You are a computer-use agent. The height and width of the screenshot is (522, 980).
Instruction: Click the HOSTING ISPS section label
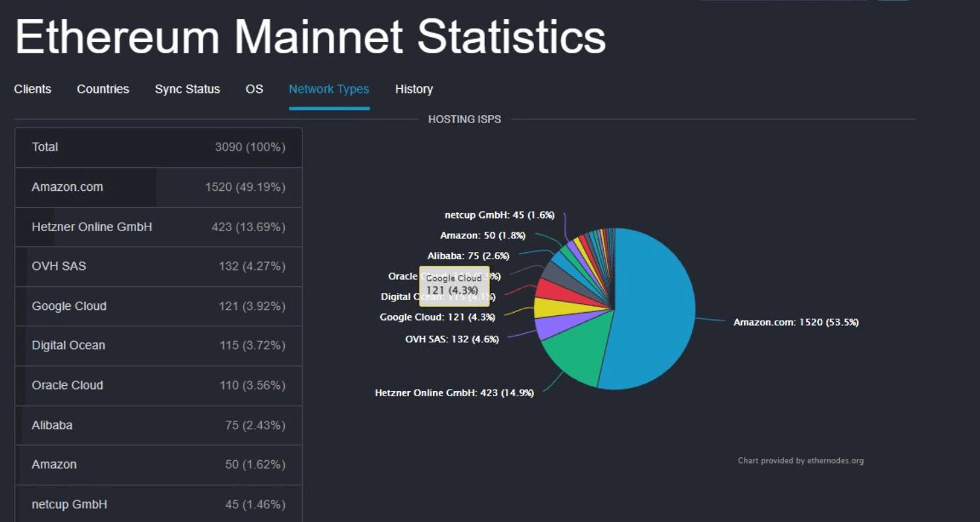(x=464, y=119)
